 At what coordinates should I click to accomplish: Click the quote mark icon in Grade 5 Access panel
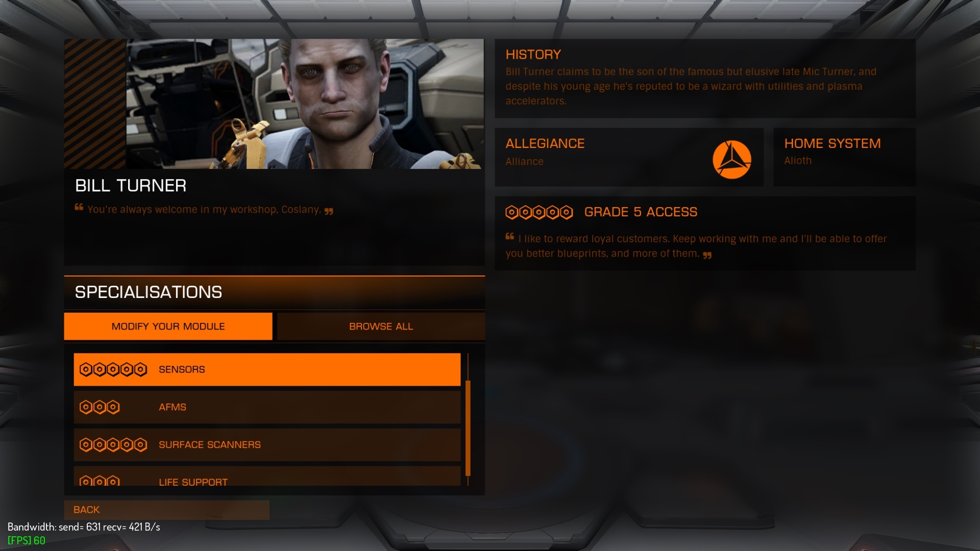point(509,237)
